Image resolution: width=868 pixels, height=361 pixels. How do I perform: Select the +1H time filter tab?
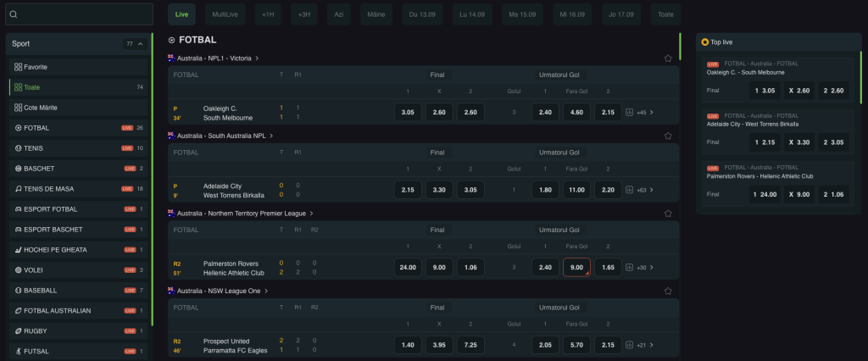(x=268, y=14)
